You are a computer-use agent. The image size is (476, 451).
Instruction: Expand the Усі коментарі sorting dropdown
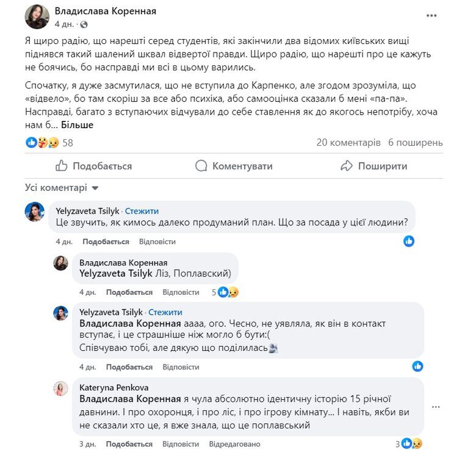(61, 187)
